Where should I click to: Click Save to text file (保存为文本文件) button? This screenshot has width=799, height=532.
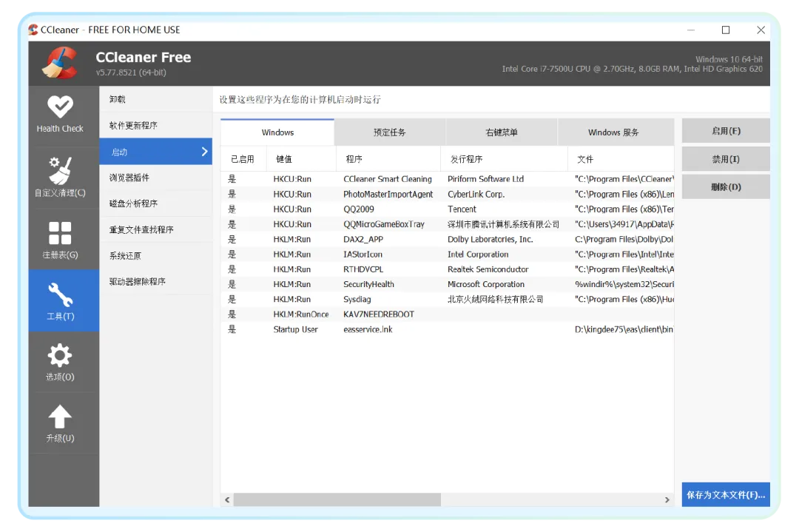pyautogui.click(x=726, y=495)
